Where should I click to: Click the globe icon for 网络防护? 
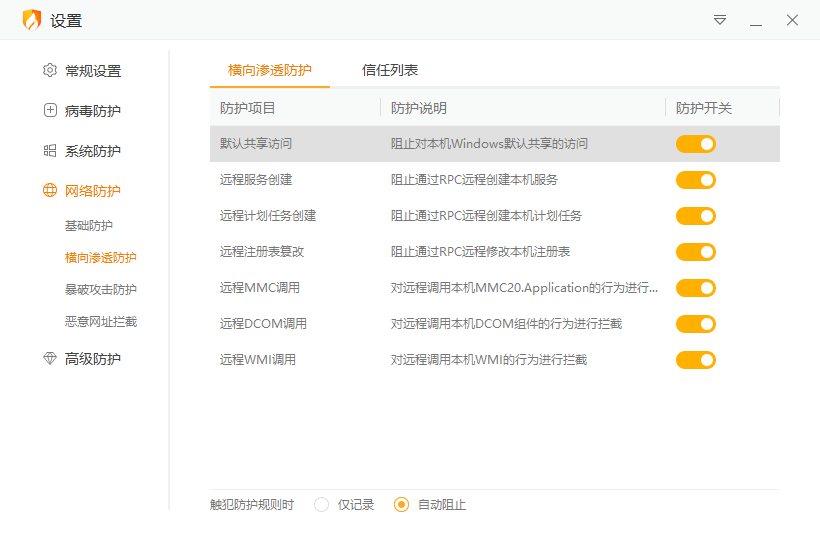(x=50, y=191)
